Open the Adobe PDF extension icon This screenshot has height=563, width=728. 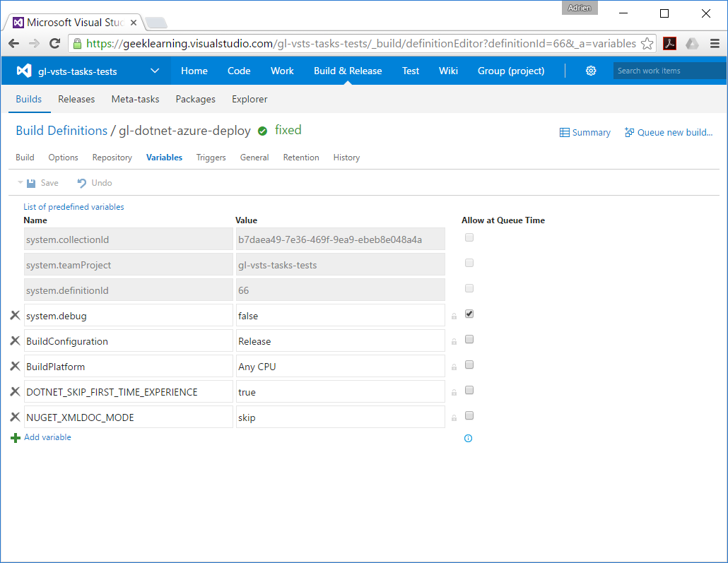coord(669,44)
